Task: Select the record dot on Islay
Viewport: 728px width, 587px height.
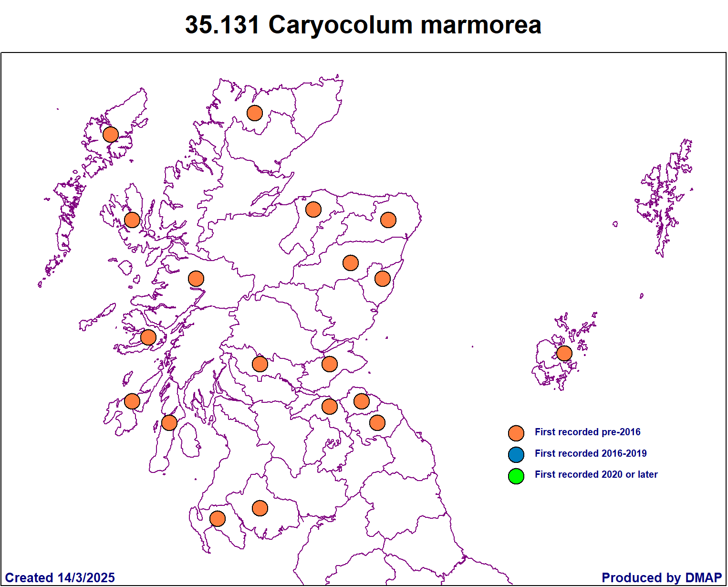Action: pos(132,401)
